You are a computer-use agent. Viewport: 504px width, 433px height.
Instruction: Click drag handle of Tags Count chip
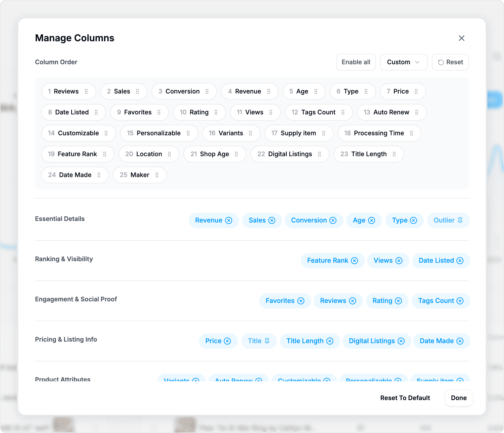343,112
